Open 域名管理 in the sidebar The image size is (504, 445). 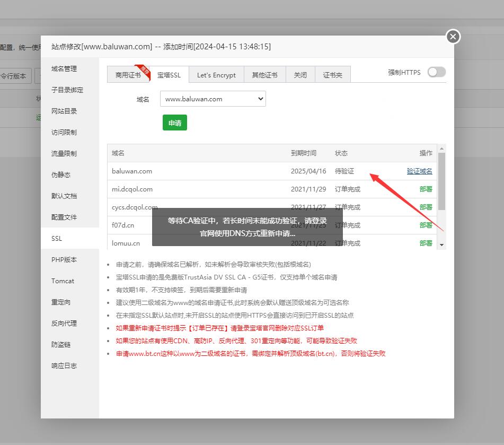coord(70,68)
